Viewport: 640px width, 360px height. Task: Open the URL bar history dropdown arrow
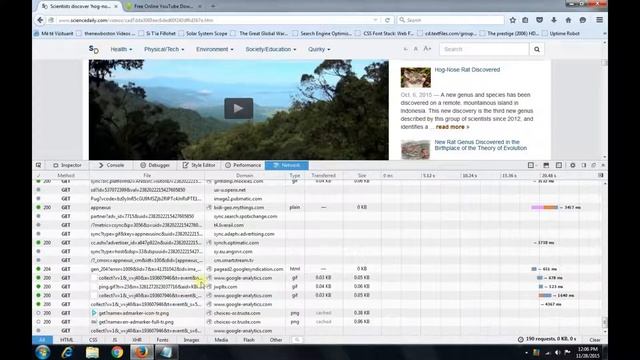(375, 20)
